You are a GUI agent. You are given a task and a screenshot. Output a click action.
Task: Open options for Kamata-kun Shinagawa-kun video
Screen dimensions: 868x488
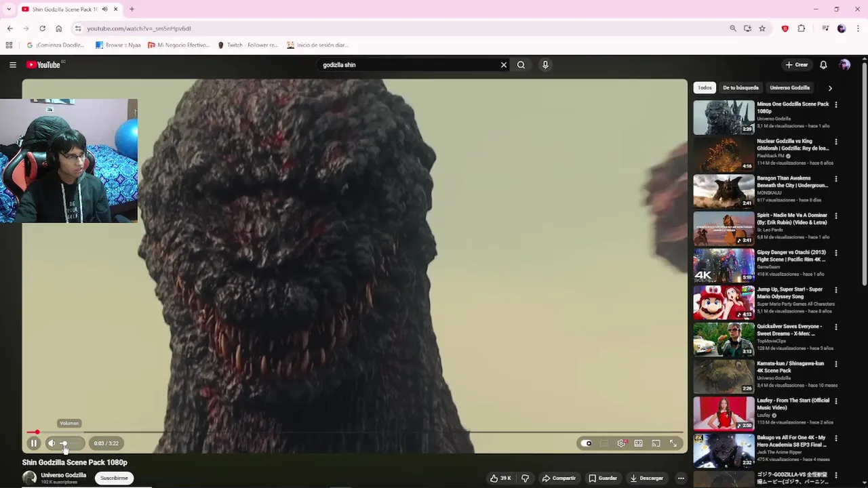836,364
